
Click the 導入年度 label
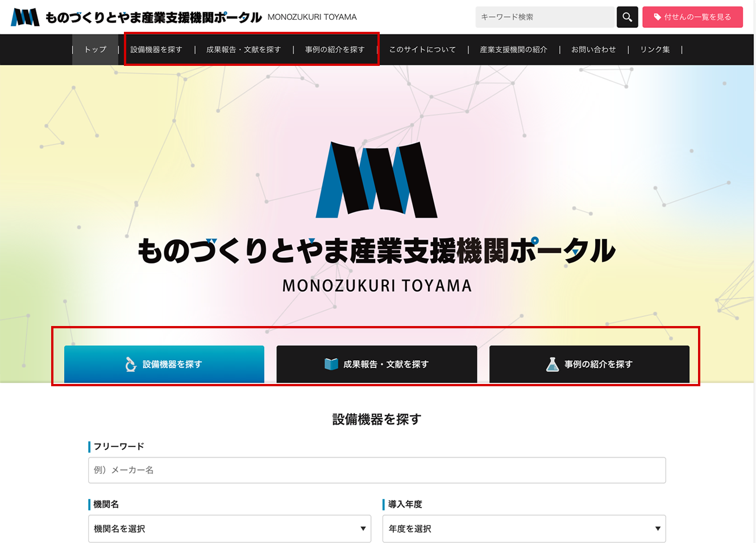405,504
